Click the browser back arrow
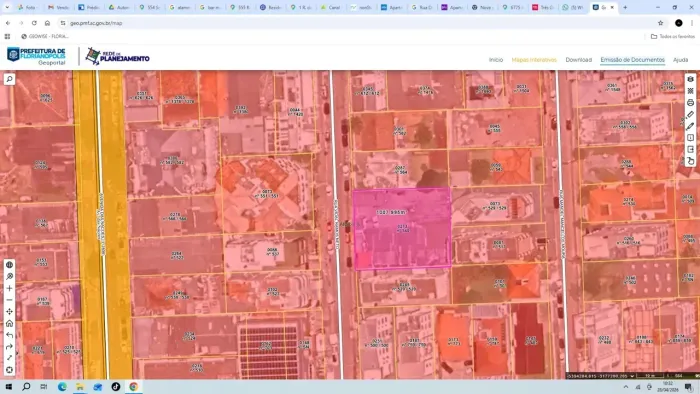Image resolution: width=700 pixels, height=394 pixels. tap(8, 23)
